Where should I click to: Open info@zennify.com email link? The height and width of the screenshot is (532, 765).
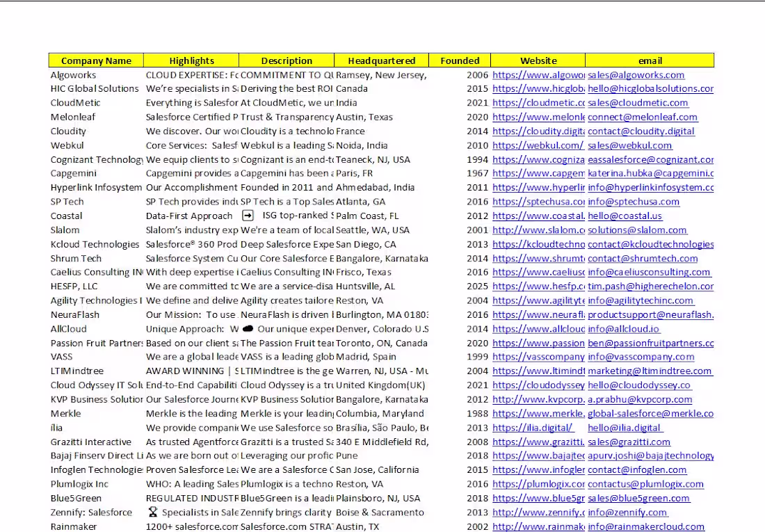pos(628,513)
